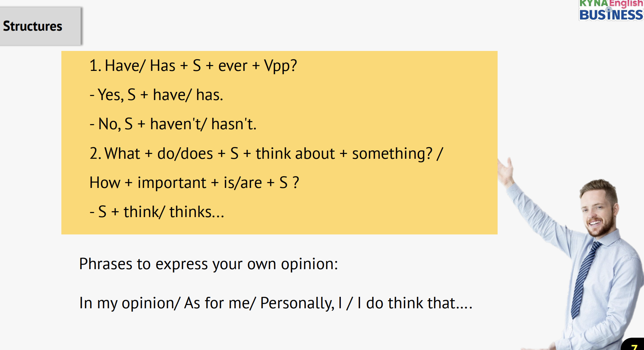Screen dimensions: 644x350
Task: Click the Structures heading label
Action: pyautogui.click(x=33, y=26)
